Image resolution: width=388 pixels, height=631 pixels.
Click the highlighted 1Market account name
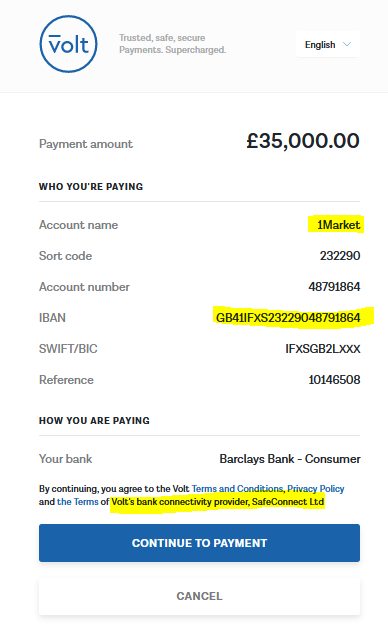(x=338, y=225)
